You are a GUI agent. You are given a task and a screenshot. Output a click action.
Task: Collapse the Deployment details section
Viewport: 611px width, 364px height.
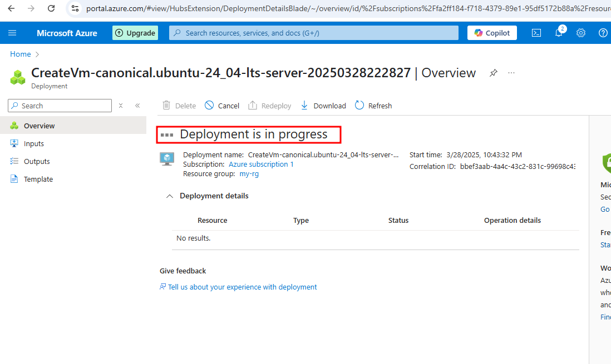point(170,196)
